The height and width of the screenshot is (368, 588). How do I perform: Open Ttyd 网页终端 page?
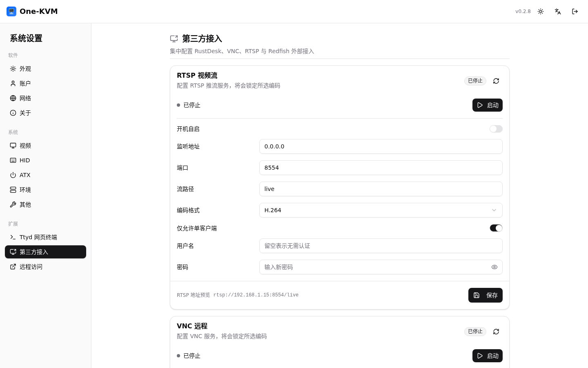click(x=45, y=237)
